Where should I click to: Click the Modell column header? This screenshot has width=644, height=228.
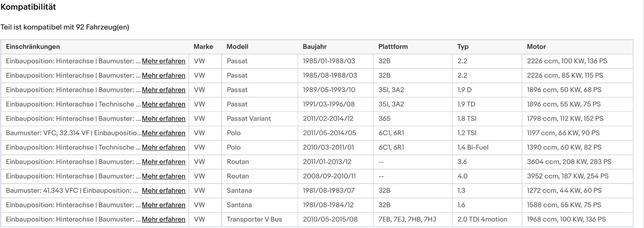237,47
